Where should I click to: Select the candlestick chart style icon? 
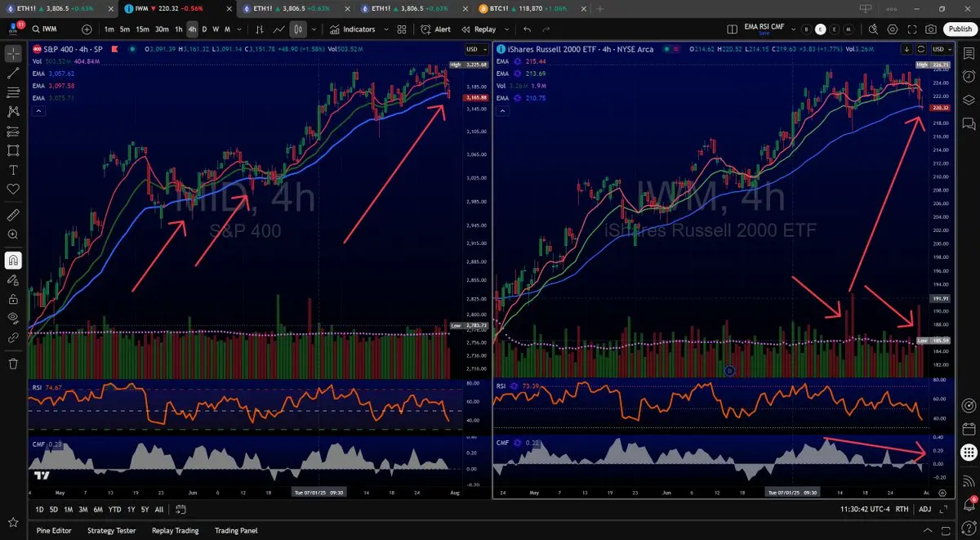coord(298,29)
